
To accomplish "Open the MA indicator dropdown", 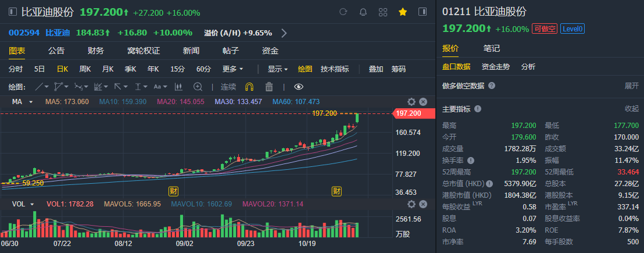I will click(31, 102).
